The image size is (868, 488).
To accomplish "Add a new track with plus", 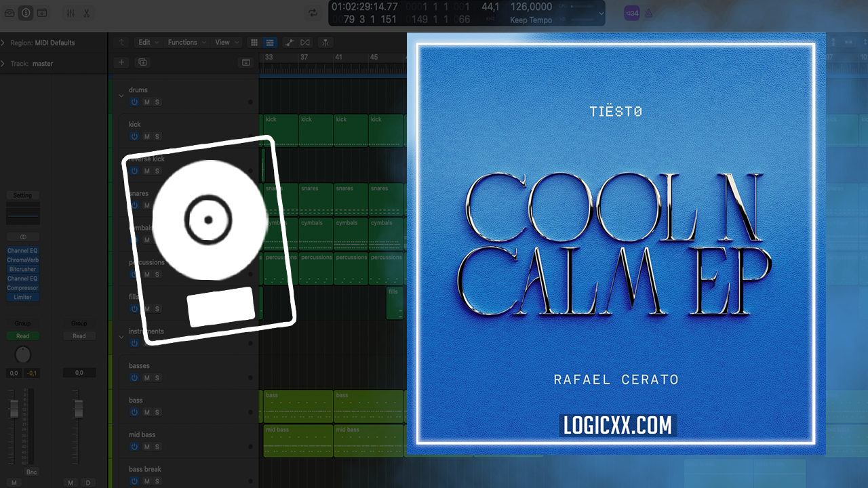I will pos(122,62).
